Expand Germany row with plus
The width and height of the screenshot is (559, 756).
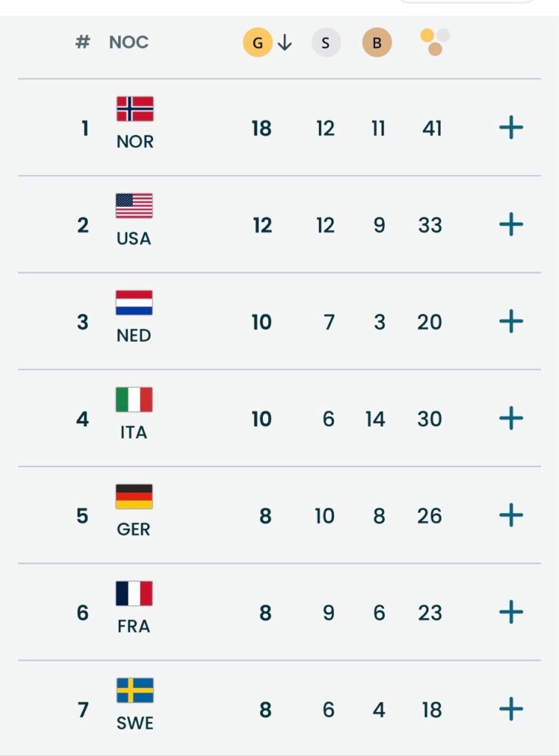pyautogui.click(x=511, y=515)
